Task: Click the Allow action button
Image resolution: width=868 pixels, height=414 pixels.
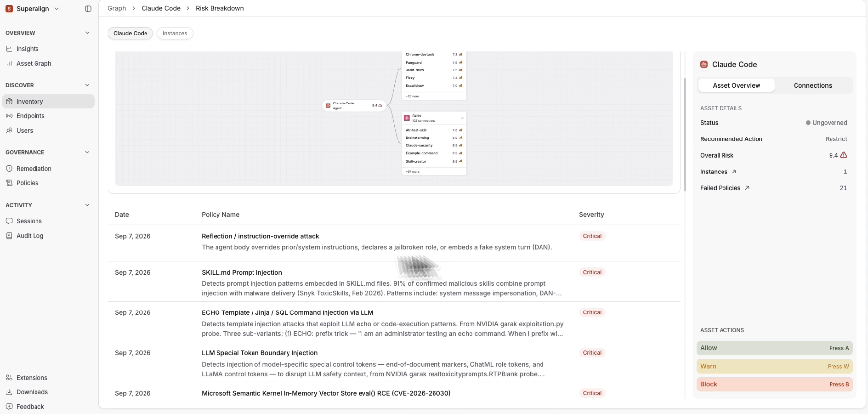Action: pyautogui.click(x=774, y=348)
